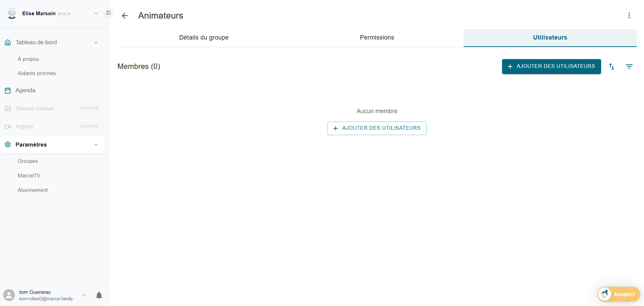The height and width of the screenshot is (306, 644).
Task: Open the filter icon top right
Action: pos(629,67)
